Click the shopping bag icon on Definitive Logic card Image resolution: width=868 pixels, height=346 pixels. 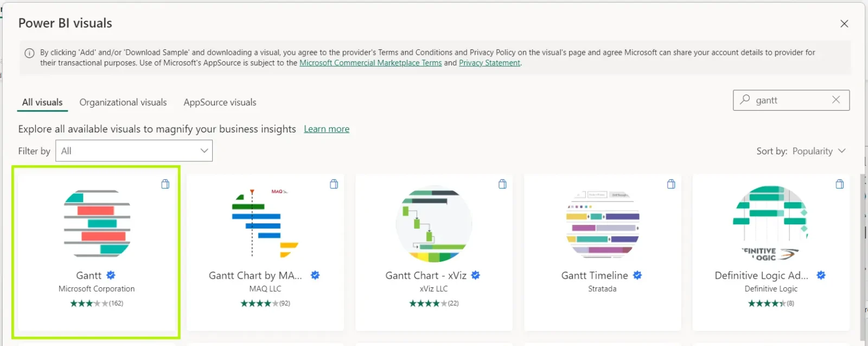pos(840,184)
